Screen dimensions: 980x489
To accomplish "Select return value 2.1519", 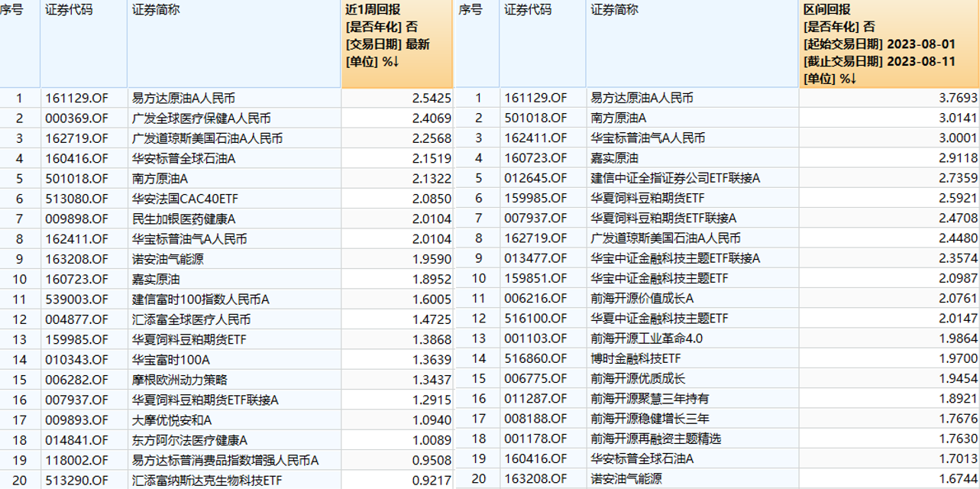I will click(431, 158).
